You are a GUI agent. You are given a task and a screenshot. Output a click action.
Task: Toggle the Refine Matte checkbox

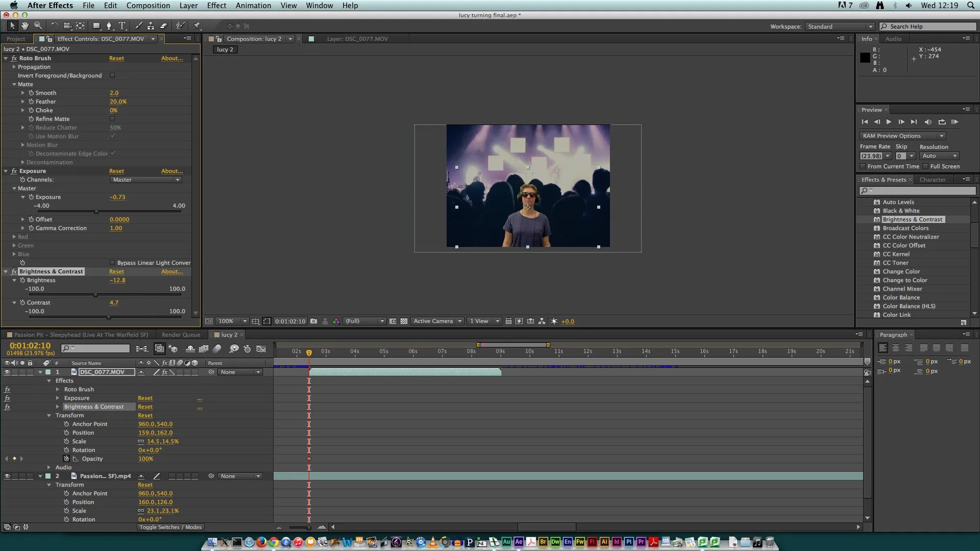112,119
